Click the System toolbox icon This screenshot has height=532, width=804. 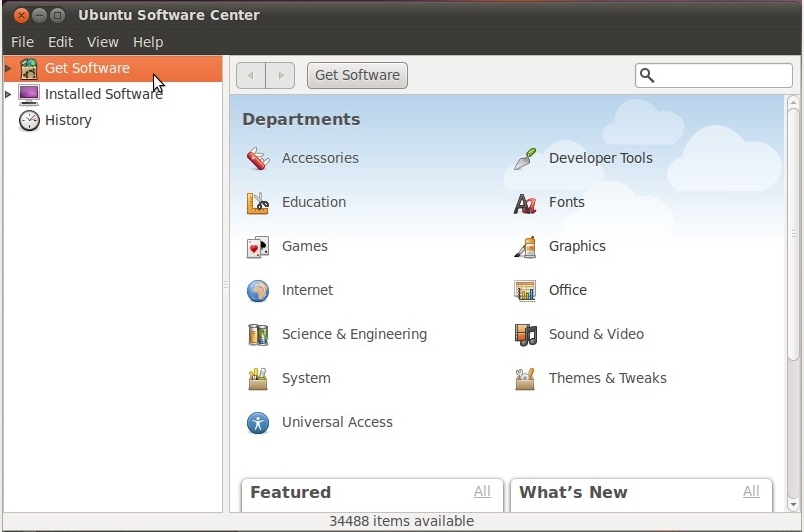point(258,379)
